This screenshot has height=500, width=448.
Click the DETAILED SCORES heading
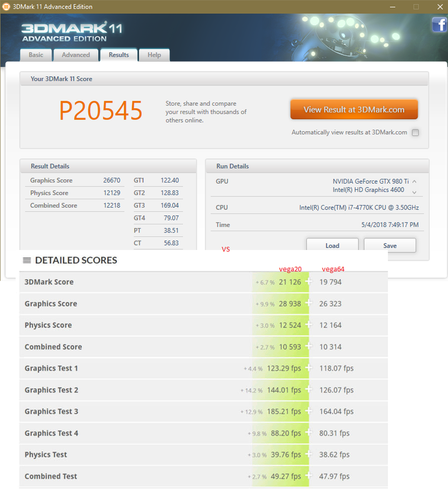pos(76,260)
